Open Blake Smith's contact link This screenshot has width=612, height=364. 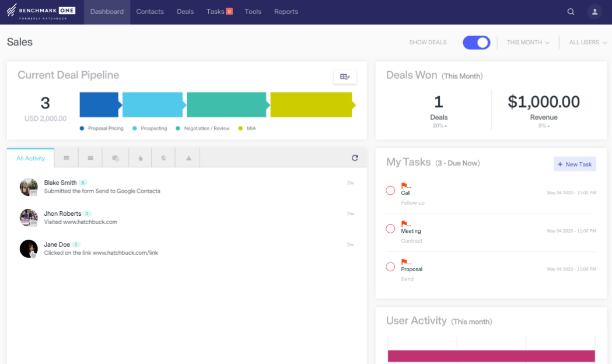(60, 183)
